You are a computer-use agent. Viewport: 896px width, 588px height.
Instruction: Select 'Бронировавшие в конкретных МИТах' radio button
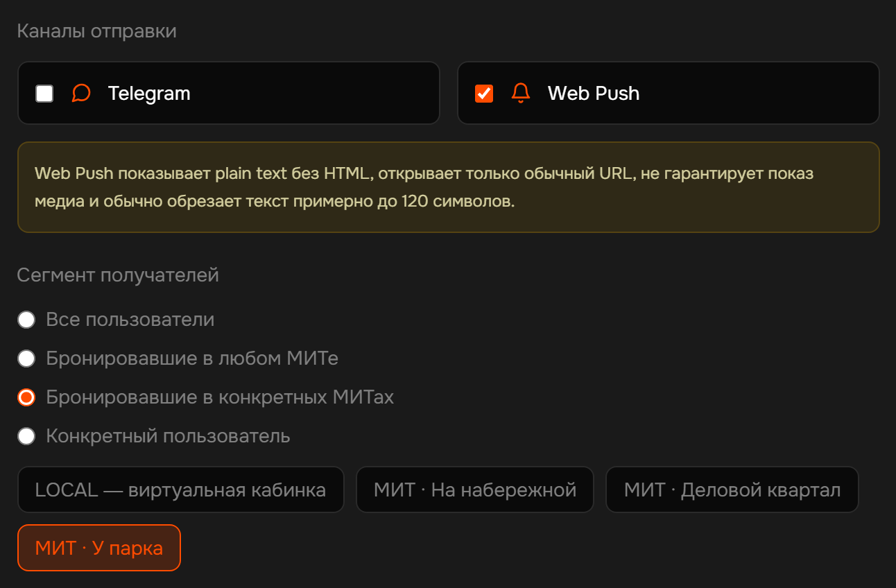[x=26, y=397]
